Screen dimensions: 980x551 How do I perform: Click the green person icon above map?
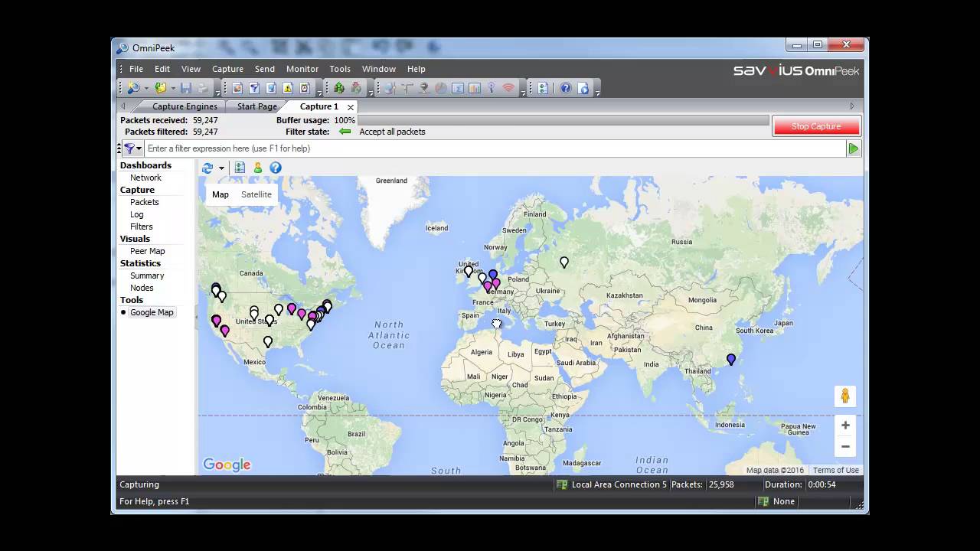pos(258,168)
